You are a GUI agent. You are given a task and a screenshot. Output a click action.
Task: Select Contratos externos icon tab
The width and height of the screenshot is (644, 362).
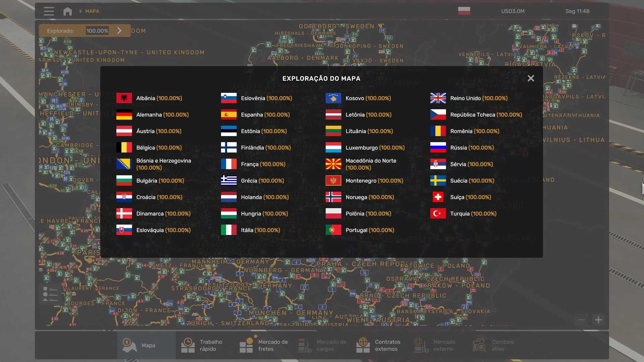363,345
